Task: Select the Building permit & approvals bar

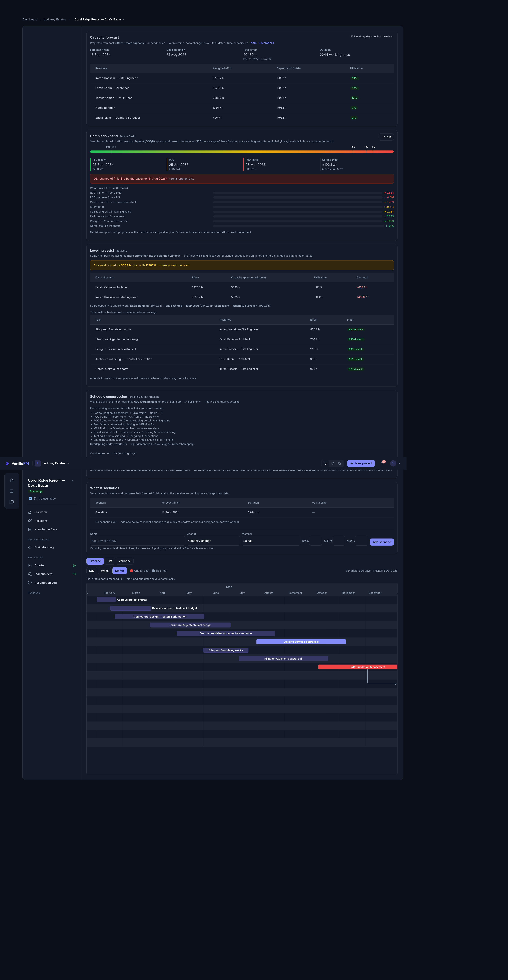Action: click(301, 642)
